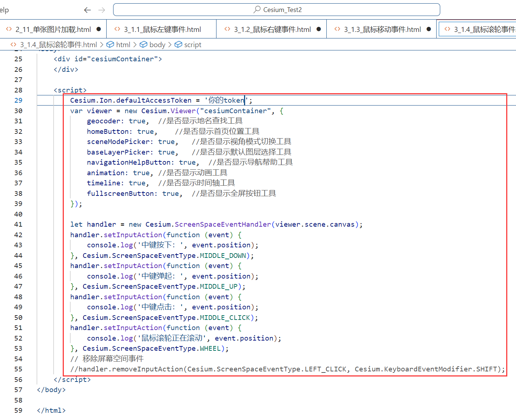Click the Cesium.Ion.defaultAccessToken text

coord(131,100)
